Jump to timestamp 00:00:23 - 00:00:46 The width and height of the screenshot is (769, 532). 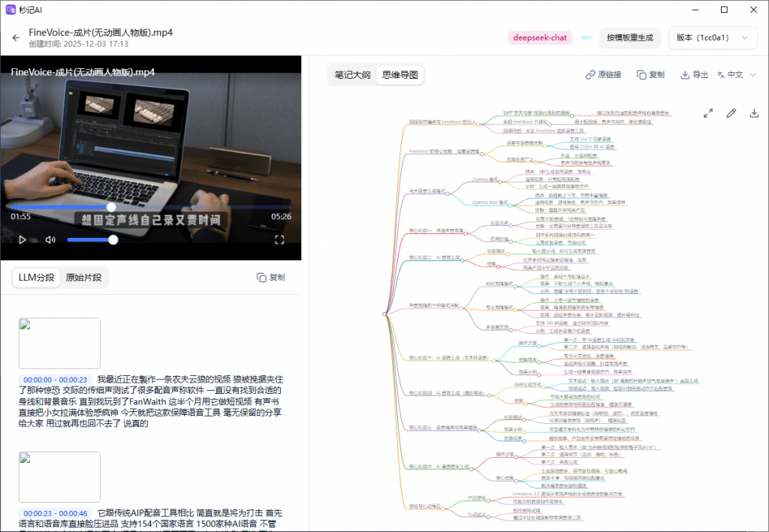tap(56, 514)
